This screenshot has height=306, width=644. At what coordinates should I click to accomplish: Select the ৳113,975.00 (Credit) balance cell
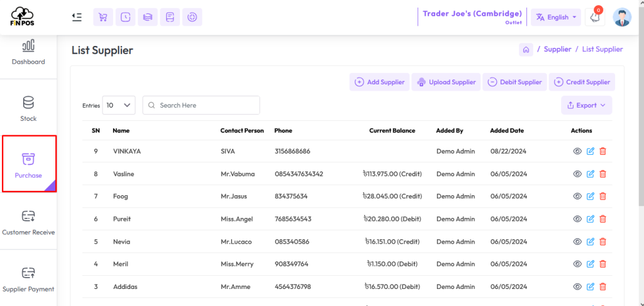[x=392, y=174]
